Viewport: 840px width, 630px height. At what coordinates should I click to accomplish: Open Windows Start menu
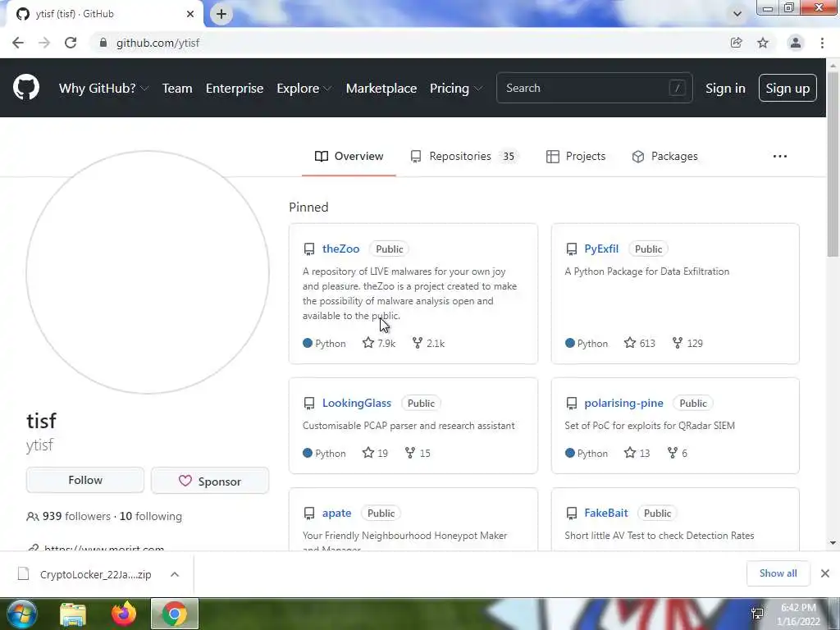pos(21,614)
